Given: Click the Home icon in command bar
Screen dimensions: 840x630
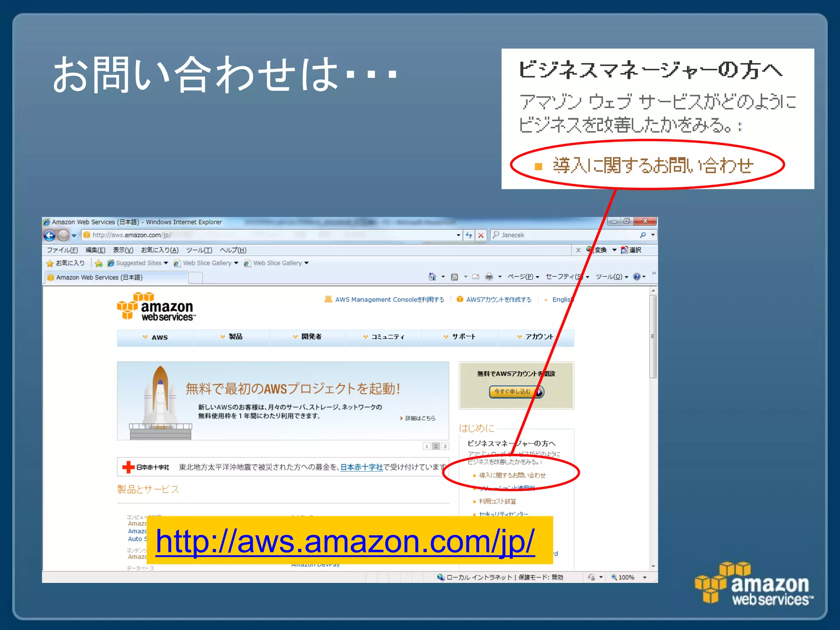Looking at the screenshot, I should point(432,276).
